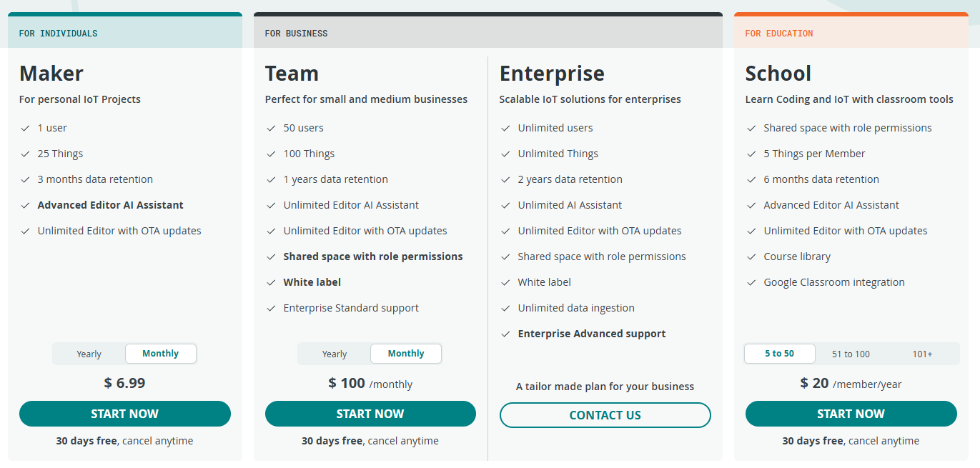Select the 101+ members tier

click(x=922, y=354)
